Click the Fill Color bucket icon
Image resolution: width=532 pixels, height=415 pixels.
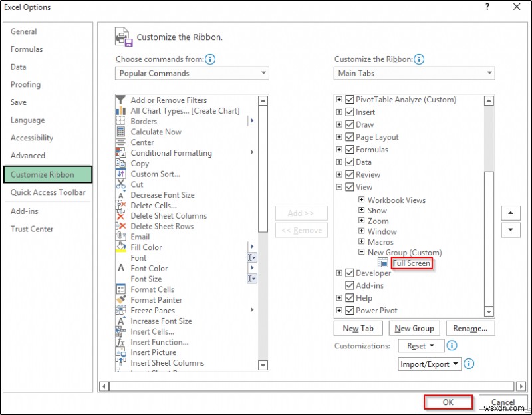(x=121, y=247)
